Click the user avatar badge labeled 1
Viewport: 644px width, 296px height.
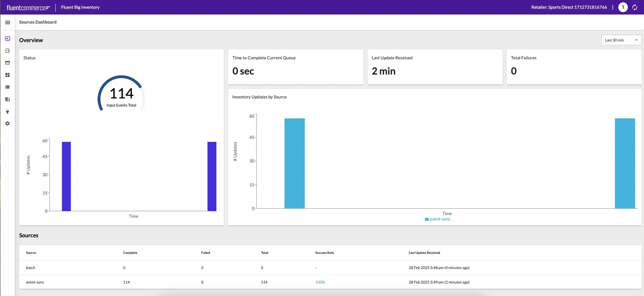623,7
